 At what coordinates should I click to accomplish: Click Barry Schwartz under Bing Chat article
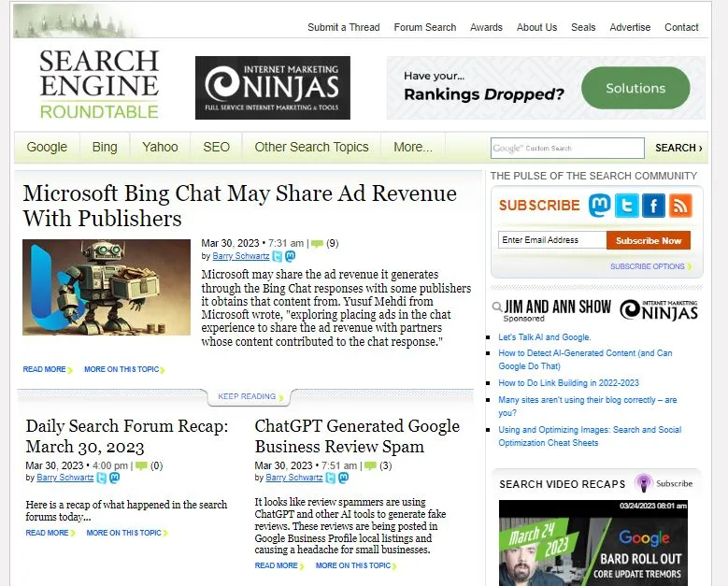coord(240,256)
